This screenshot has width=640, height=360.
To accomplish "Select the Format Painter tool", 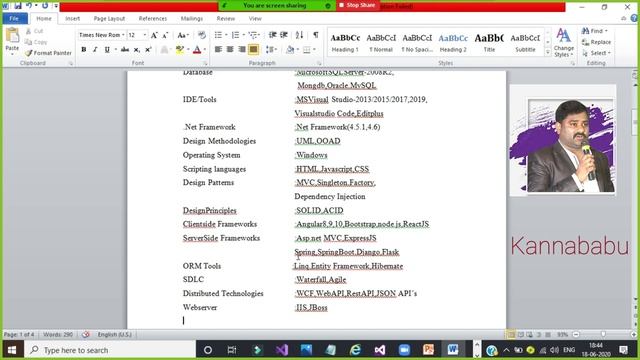I will click(x=48, y=53).
